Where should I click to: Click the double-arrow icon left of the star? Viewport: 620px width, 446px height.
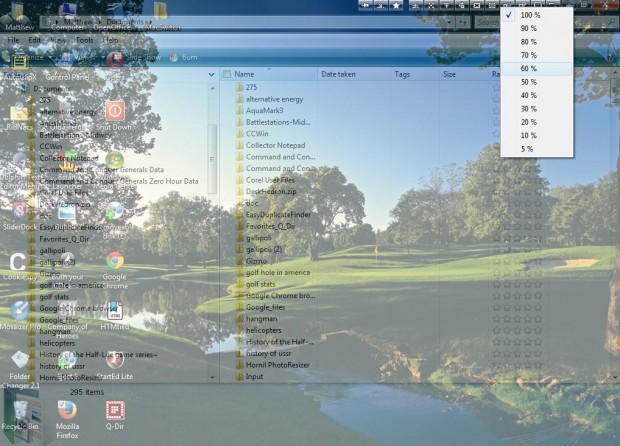[366, 5]
